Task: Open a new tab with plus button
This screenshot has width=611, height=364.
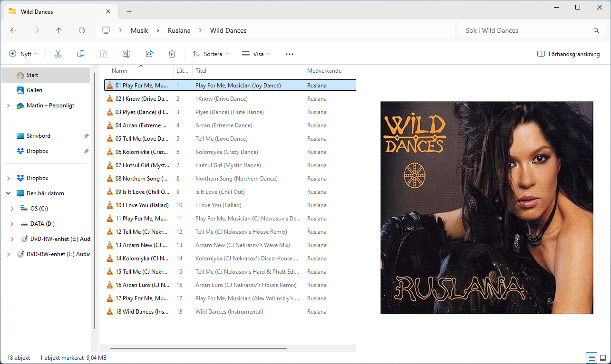Action: [129, 11]
